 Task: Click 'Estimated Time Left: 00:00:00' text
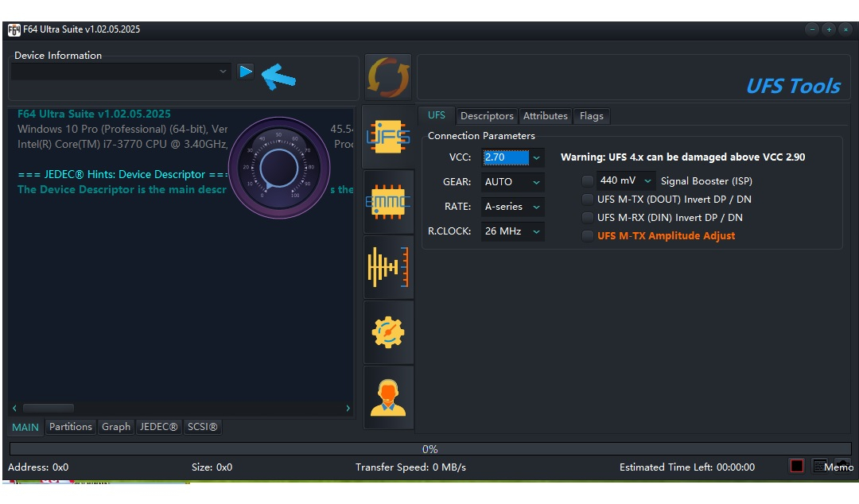[687, 467]
